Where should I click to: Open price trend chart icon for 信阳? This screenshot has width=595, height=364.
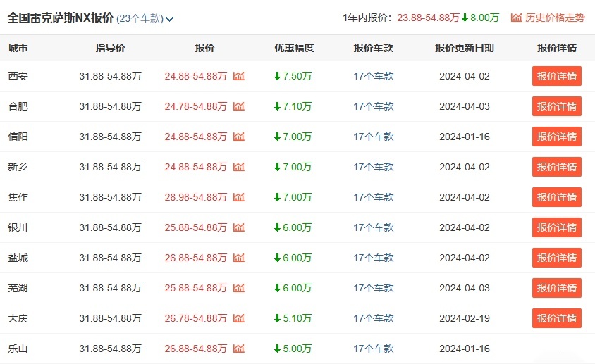tap(239, 137)
